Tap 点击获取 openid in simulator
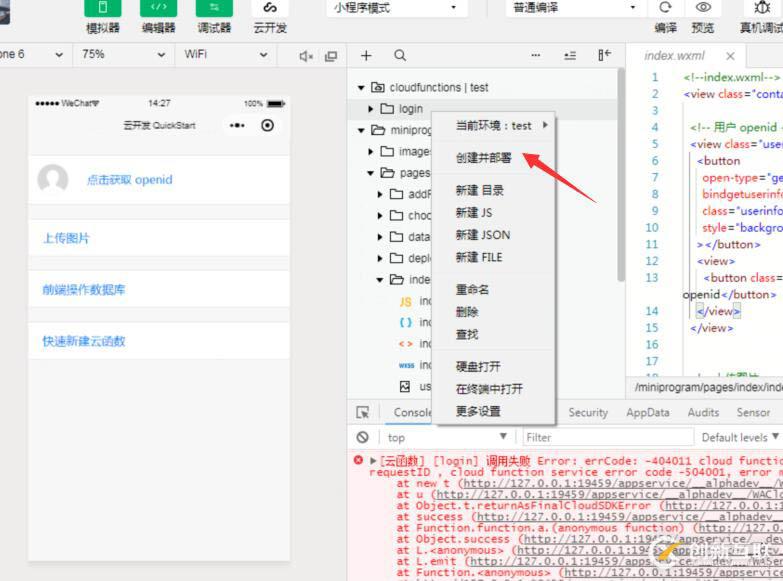This screenshot has height=581, width=783. pyautogui.click(x=129, y=179)
